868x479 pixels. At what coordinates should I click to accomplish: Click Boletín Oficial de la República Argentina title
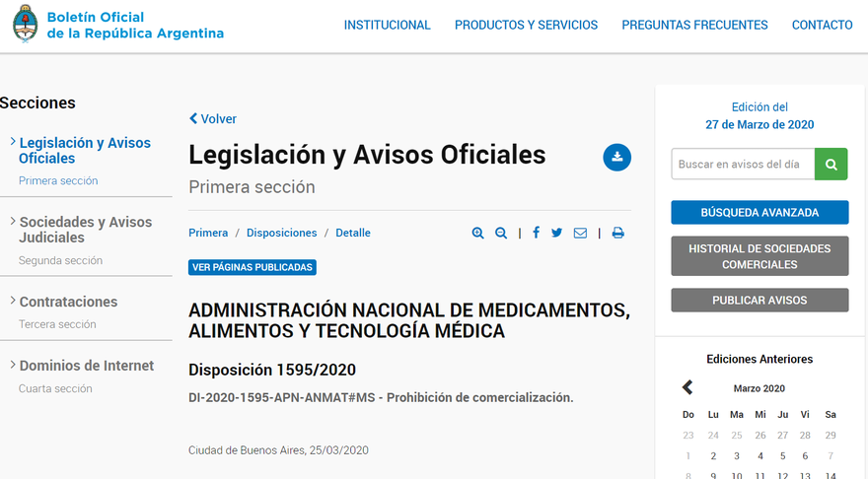tap(136, 25)
